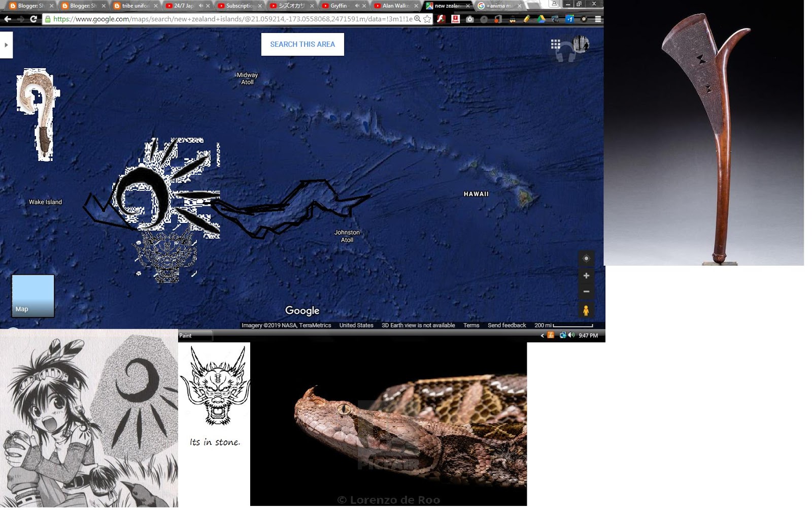This screenshot has width=812, height=510.
Task: Click the blue +1 extension icon
Action: (569, 19)
